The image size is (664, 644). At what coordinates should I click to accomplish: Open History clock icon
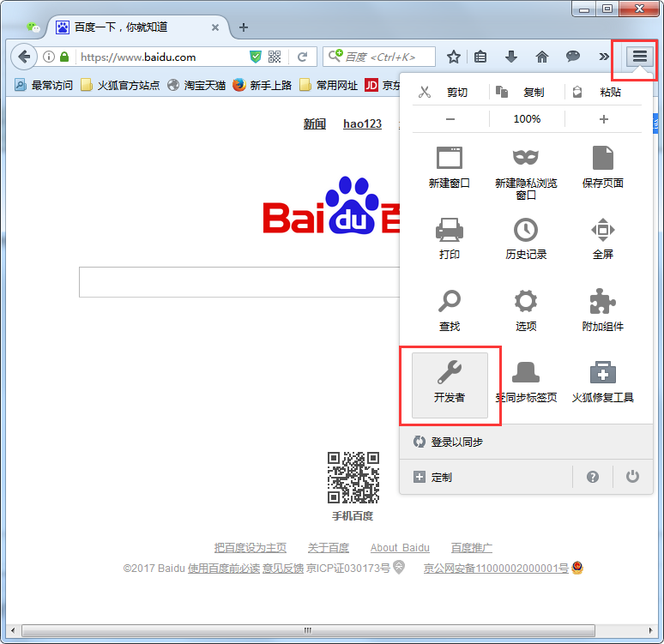pyautogui.click(x=526, y=230)
